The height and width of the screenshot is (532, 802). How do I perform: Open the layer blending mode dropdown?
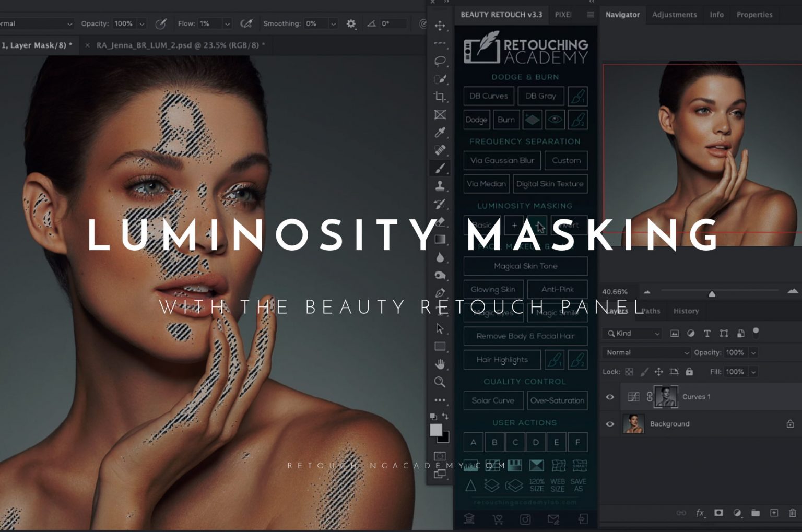pos(646,352)
